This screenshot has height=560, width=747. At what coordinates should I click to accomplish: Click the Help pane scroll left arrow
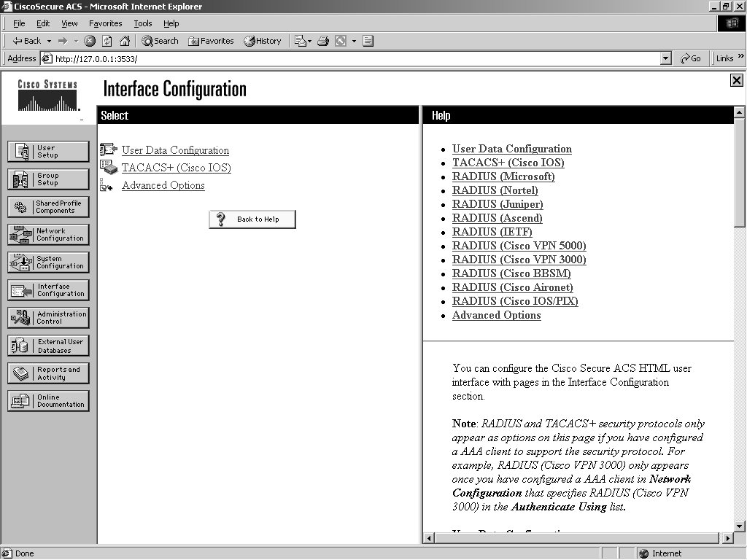(429, 538)
